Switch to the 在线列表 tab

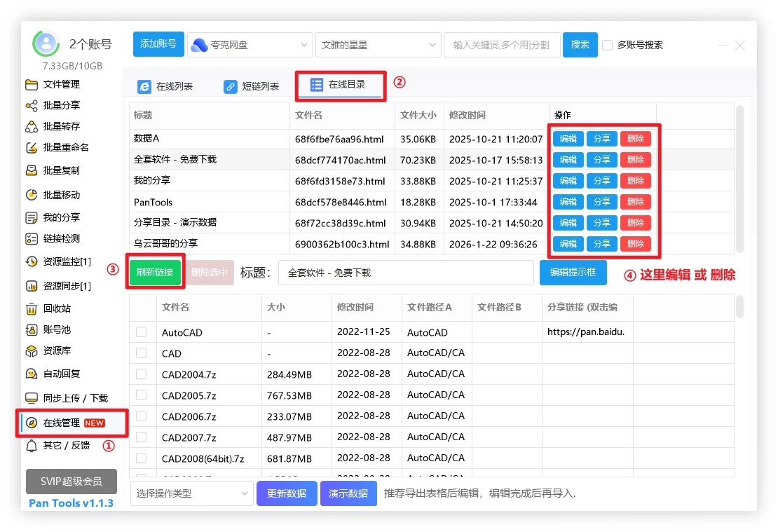click(x=165, y=86)
